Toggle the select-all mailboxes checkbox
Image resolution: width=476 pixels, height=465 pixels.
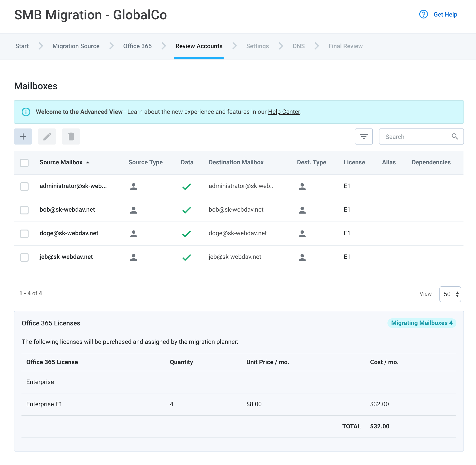pos(24,163)
